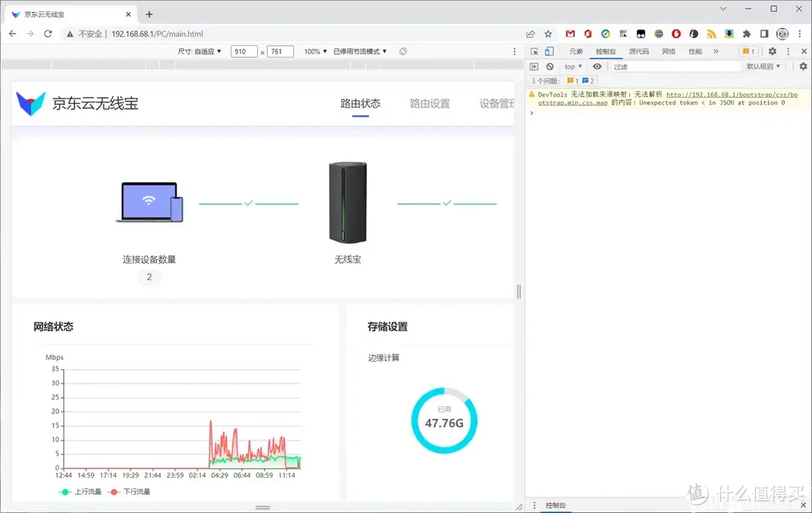This screenshot has height=513, width=812.
Task: Click the orange issues counter badge button
Action: pyautogui.click(x=747, y=51)
